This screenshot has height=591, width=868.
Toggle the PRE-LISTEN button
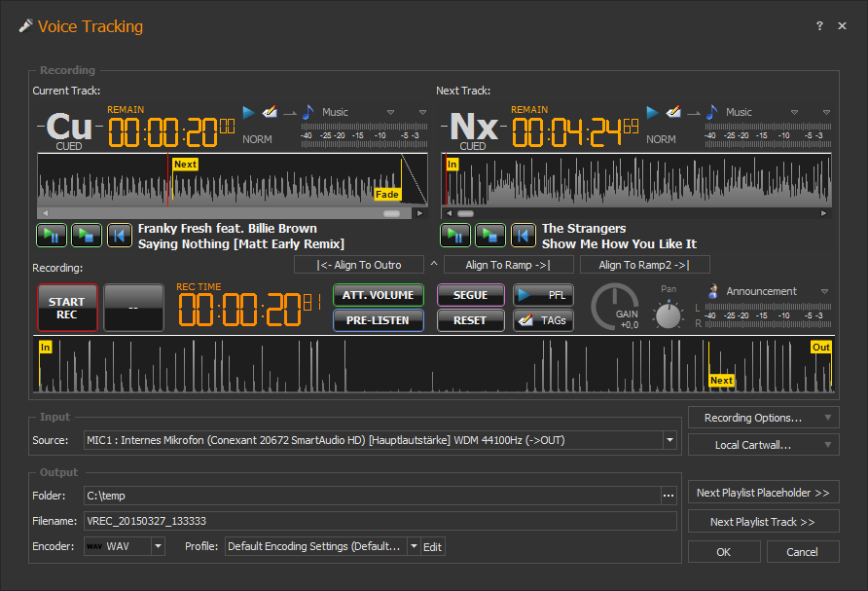378,320
